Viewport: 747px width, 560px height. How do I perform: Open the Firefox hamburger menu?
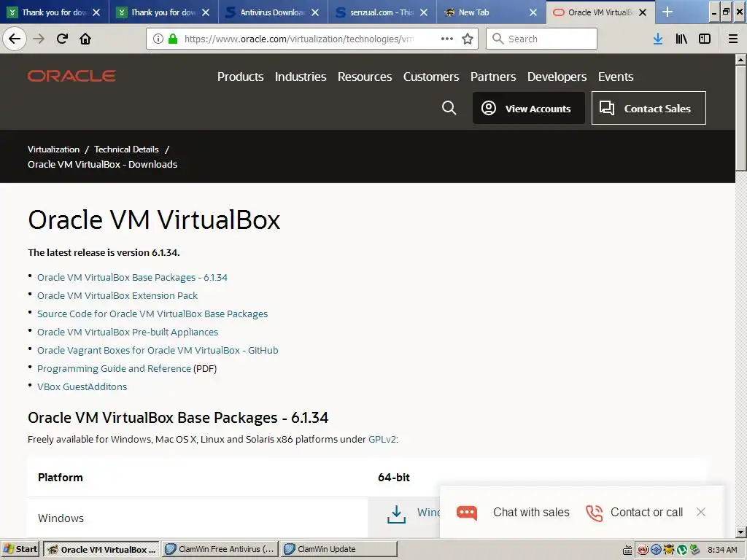point(733,39)
